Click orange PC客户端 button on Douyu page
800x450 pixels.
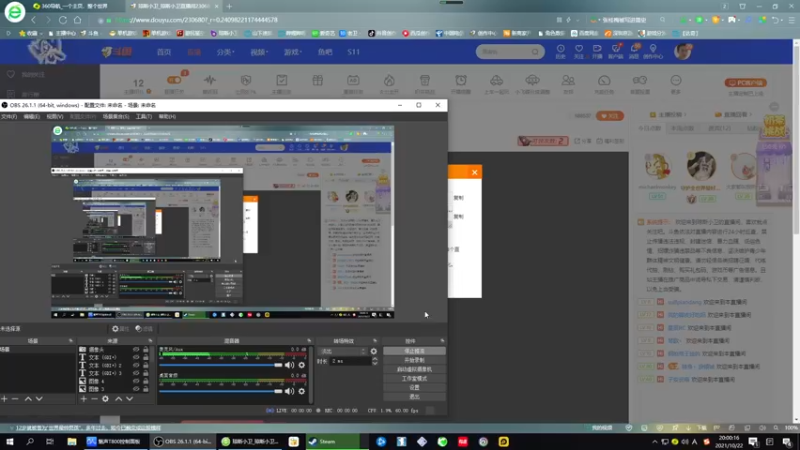(746, 83)
